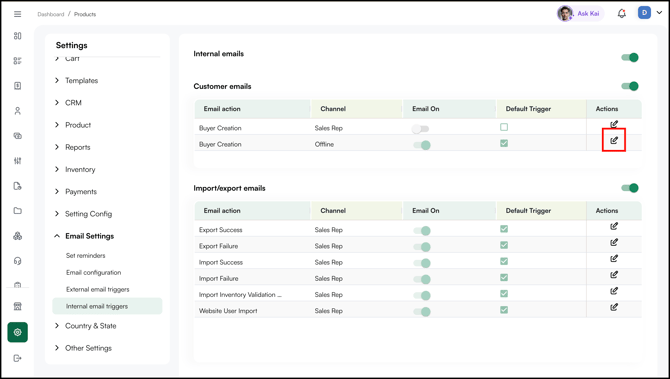670x379 pixels.
Task: Click the Products breadcrumb
Action: 85,14
